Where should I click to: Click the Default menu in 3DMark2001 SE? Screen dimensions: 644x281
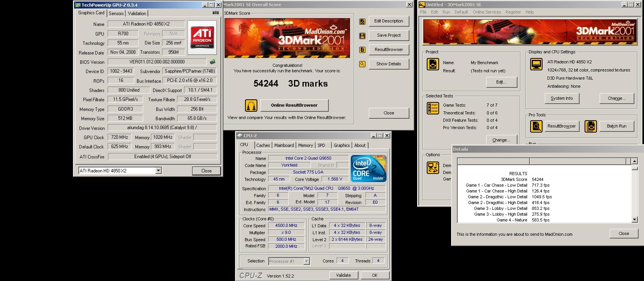[x=461, y=12]
